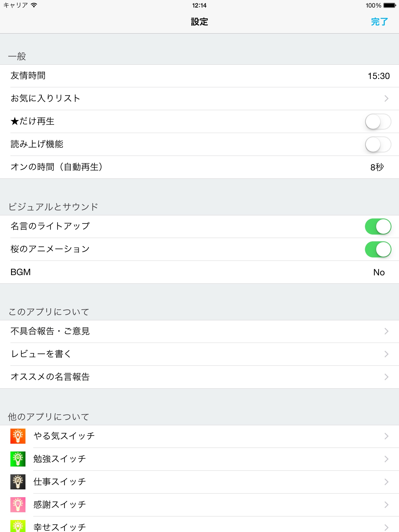399x532 pixels.
Task: Tap the pink 感謝スイッチ app icon
Action: tap(18, 505)
